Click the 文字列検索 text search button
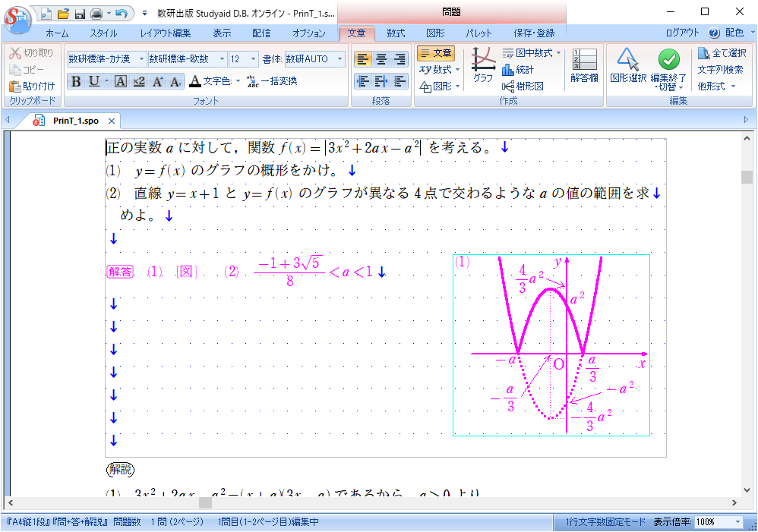This screenshot has height=532, width=758. pos(720,70)
